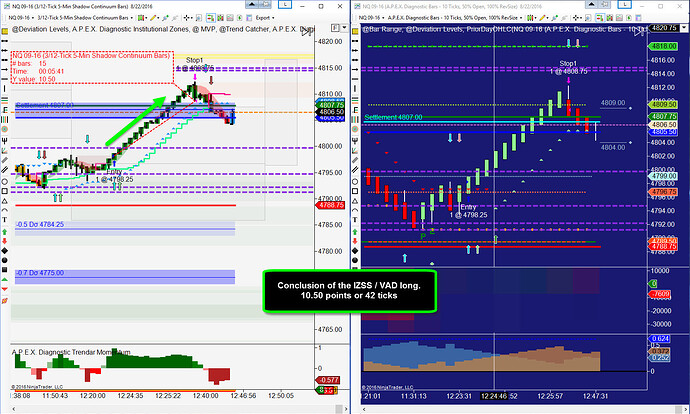Select the Andrews Pitchfork tool in left sidebar

point(5,141)
